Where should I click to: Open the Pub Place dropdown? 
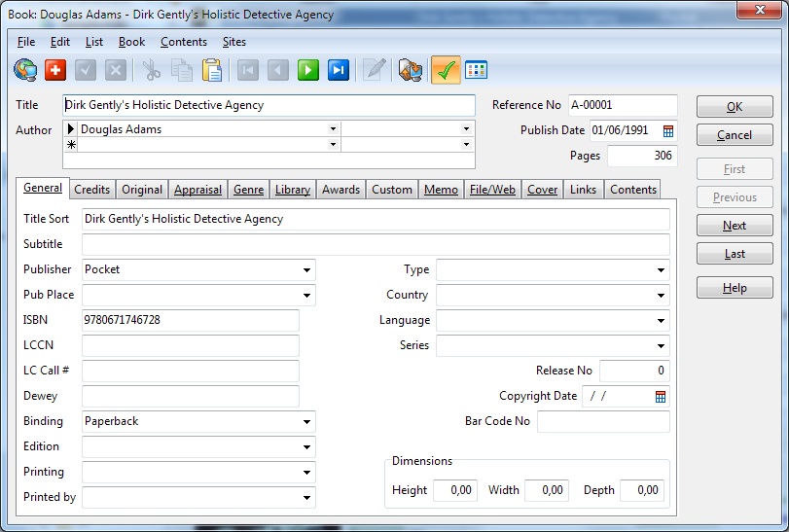(307, 295)
